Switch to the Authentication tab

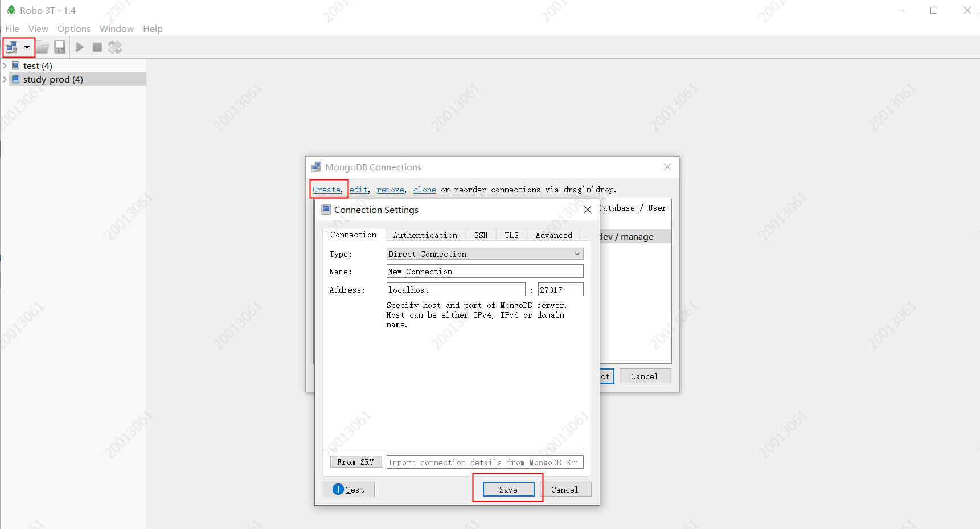coord(425,235)
